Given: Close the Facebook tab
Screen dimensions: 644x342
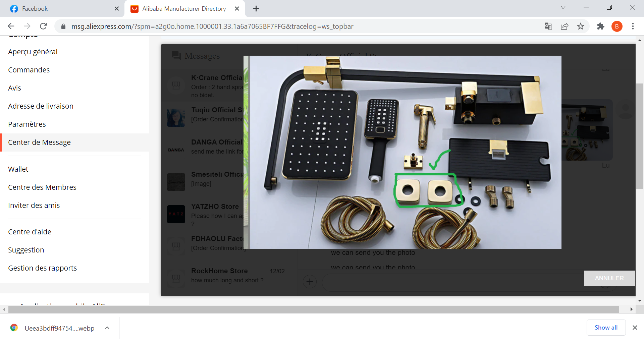Looking at the screenshot, I should pos(117,9).
